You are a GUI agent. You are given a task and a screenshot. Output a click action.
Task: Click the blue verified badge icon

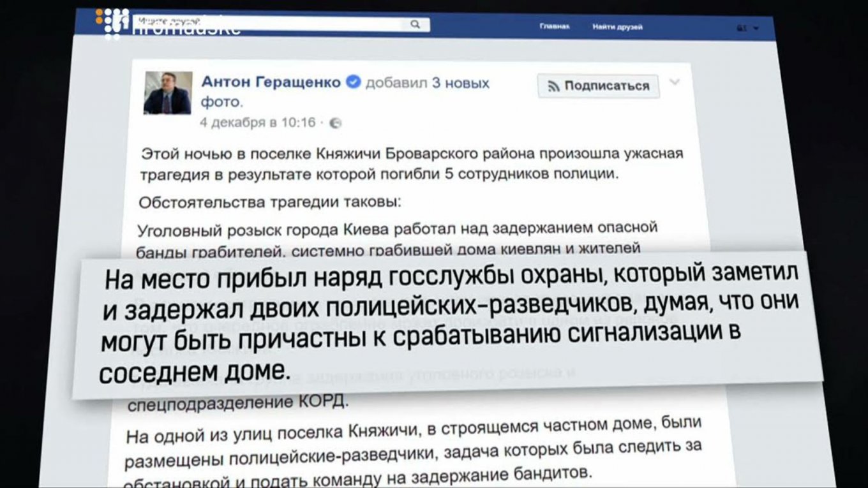(x=354, y=82)
